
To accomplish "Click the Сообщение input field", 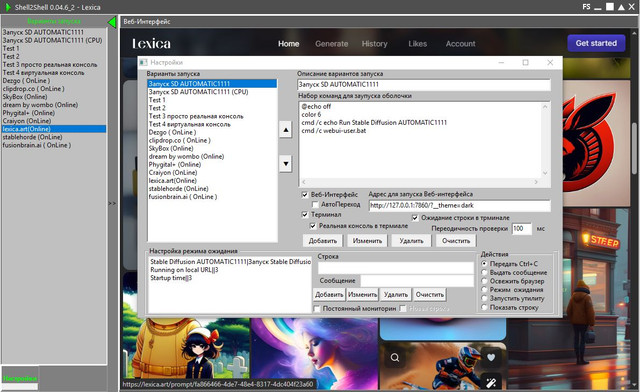I will [x=417, y=281].
